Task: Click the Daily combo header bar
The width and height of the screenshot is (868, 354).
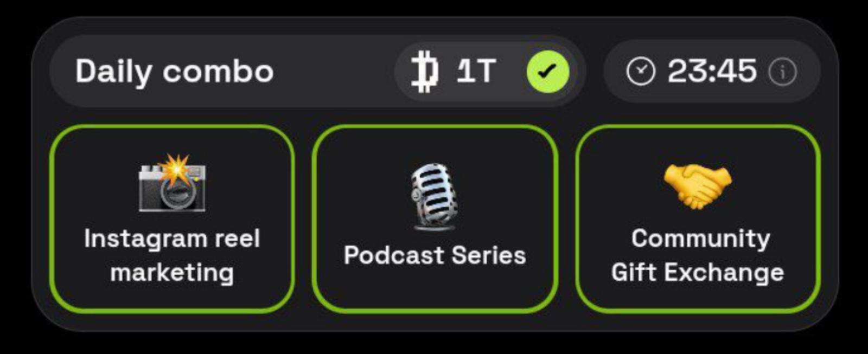Action: [317, 72]
